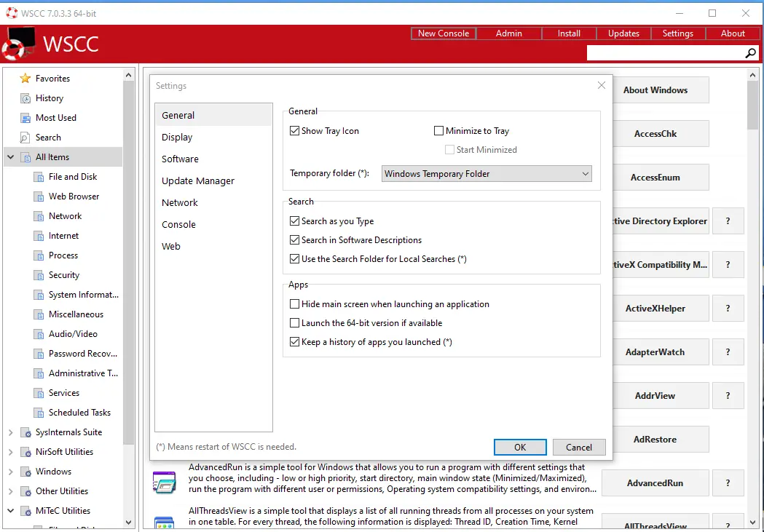
Task: Collapse the All Items tree node
Action: click(11, 157)
